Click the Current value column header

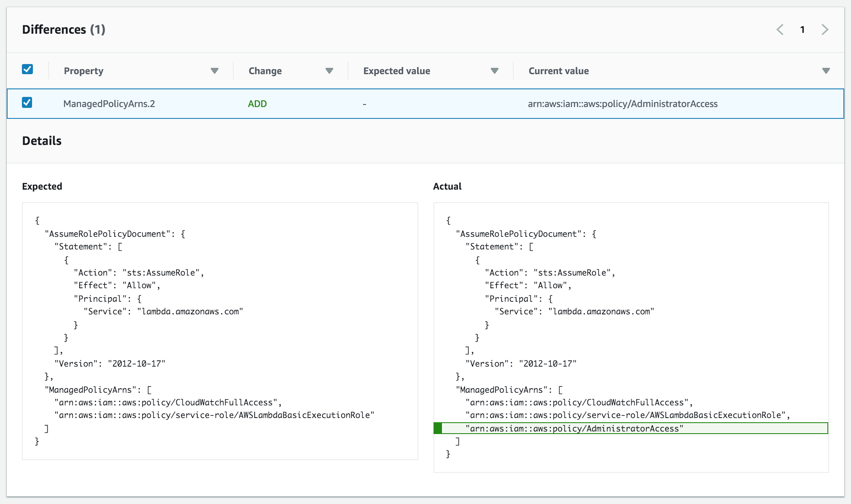(558, 71)
